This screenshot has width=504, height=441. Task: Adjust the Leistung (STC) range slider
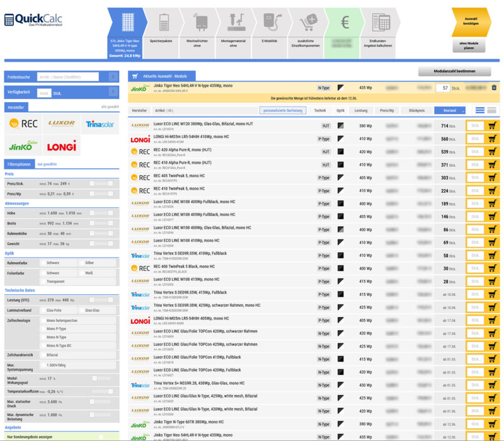101,300
